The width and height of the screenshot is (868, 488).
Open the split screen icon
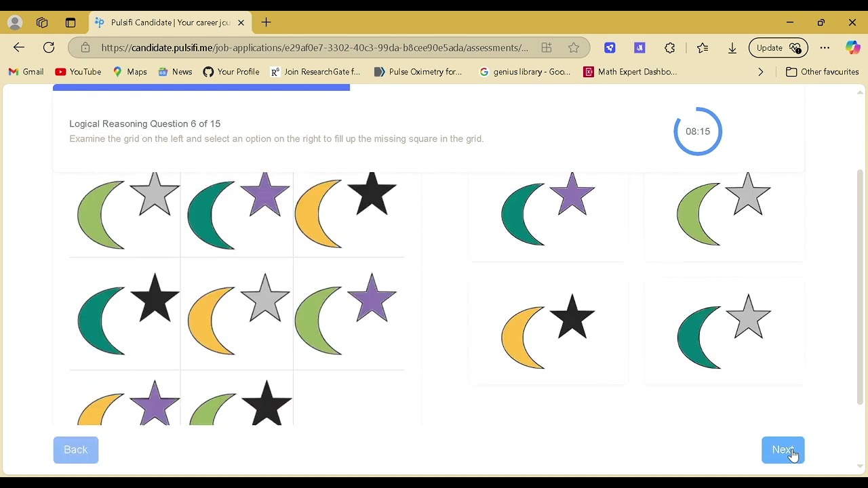click(547, 47)
